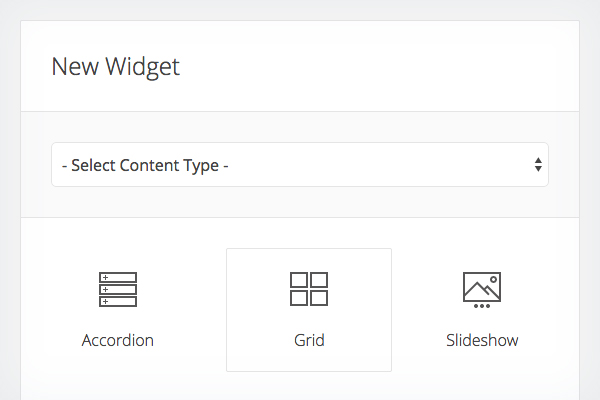600x400 pixels.
Task: Click the mountain picture inside the Slideshow icon
Action: coord(482,288)
